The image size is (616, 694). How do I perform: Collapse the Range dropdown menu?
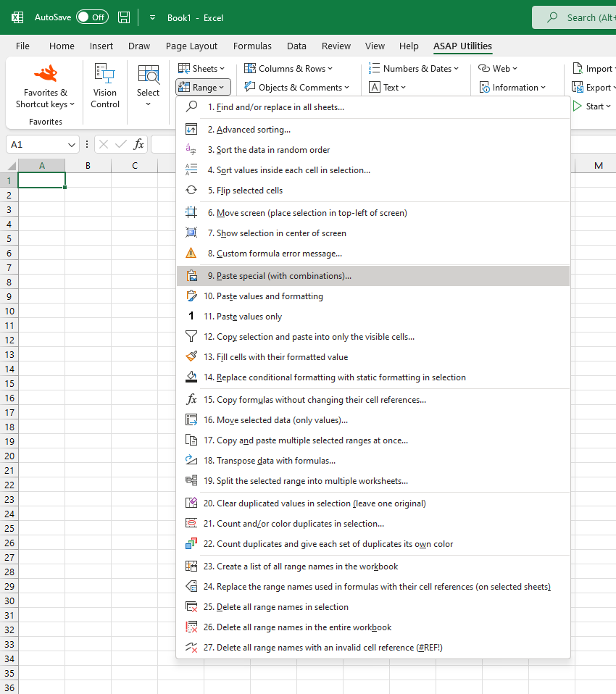203,87
